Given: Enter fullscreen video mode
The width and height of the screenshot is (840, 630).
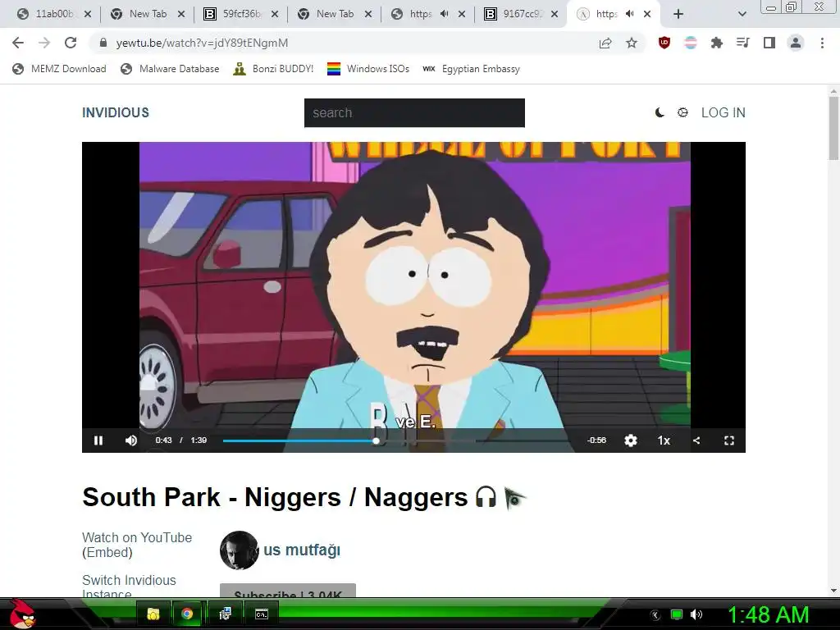Looking at the screenshot, I should click(x=729, y=441).
